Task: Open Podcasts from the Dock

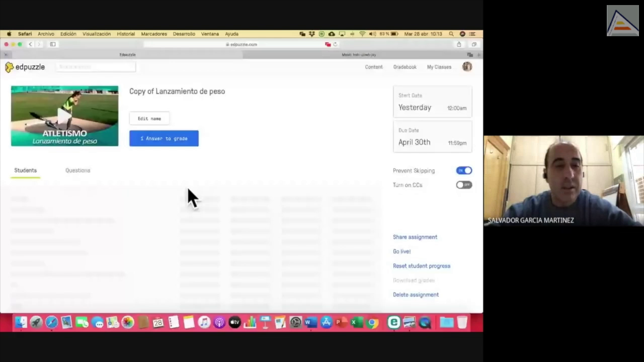Action: click(x=219, y=322)
